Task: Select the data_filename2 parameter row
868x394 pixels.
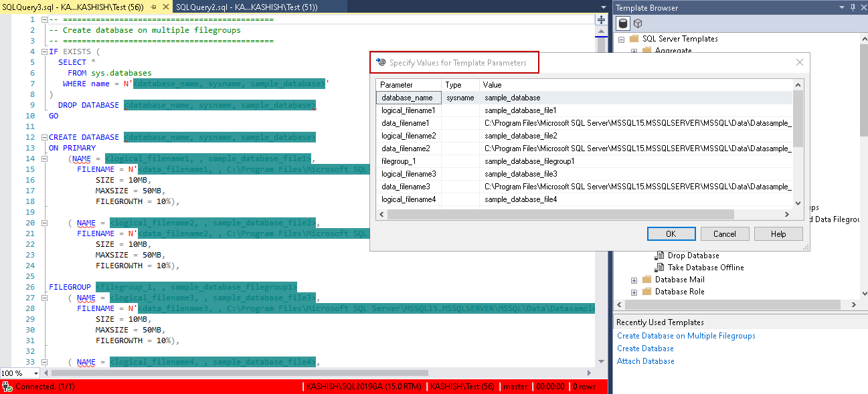Action: (x=584, y=149)
